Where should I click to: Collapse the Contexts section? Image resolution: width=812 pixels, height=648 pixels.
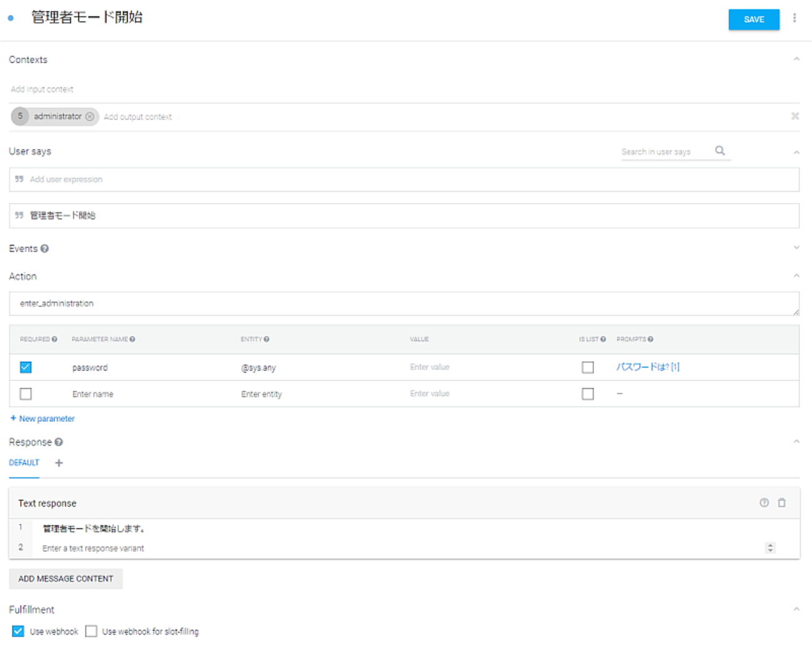(x=796, y=59)
